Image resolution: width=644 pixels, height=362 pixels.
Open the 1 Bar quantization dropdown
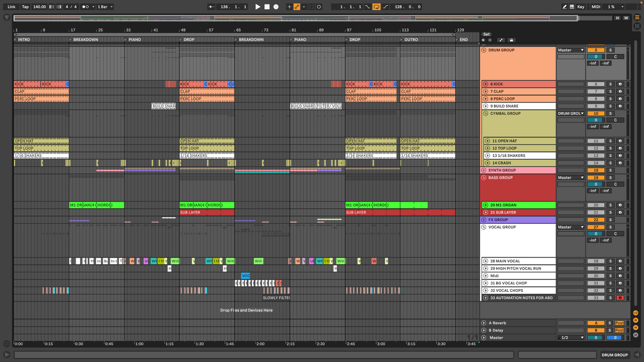click(x=105, y=6)
